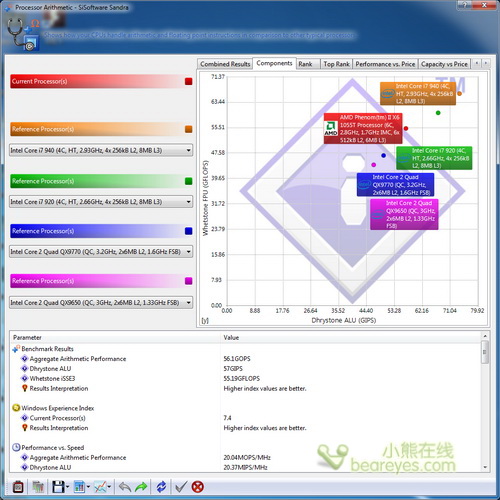Viewport: 500px width, 500px height.
Task: Click the Parameter column header
Action: (115, 338)
